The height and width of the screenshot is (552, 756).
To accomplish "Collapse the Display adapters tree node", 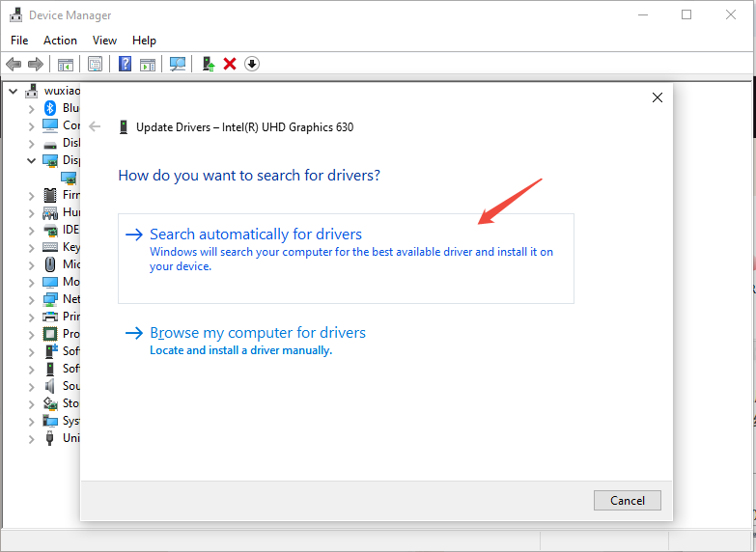I will pyautogui.click(x=31, y=160).
